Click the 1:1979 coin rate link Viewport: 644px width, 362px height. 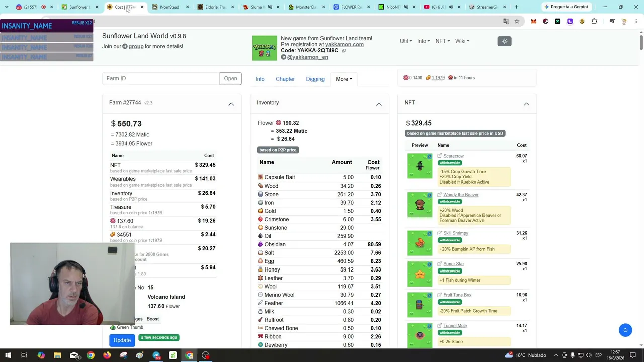438,78
